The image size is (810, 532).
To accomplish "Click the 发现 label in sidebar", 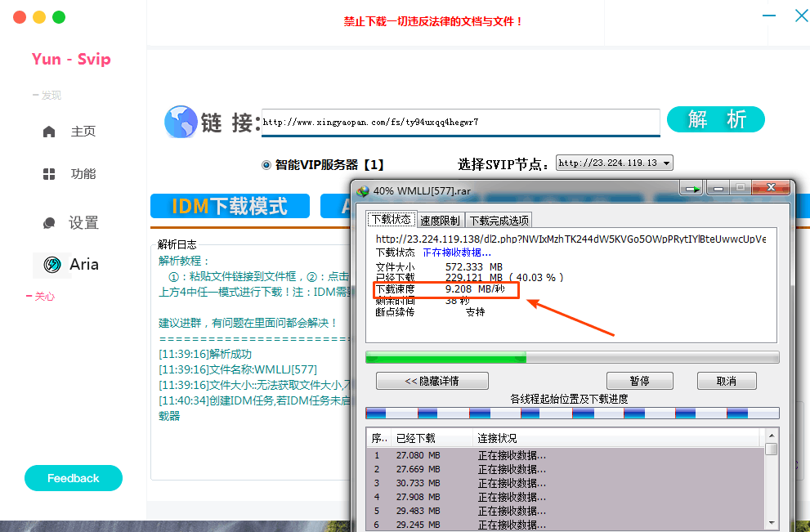I will tap(51, 96).
